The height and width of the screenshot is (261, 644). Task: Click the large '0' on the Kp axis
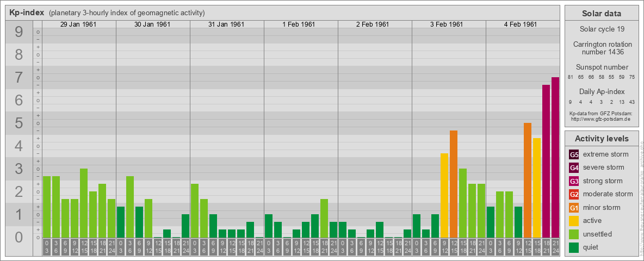[19, 237]
